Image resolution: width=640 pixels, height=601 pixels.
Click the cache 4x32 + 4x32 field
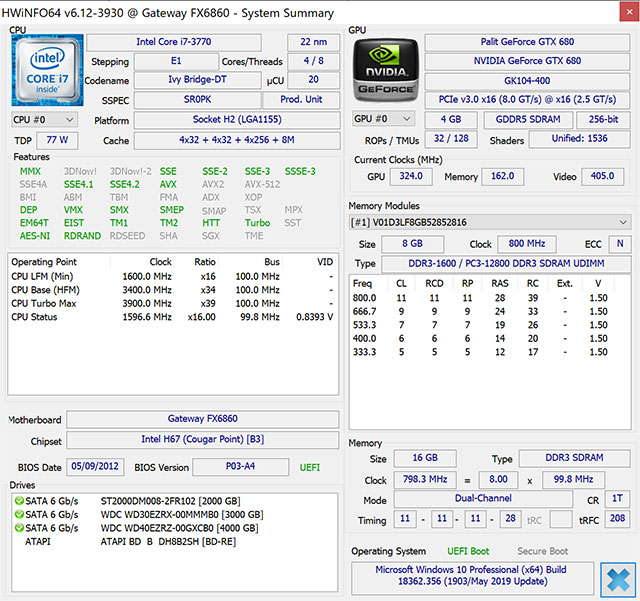click(x=237, y=140)
